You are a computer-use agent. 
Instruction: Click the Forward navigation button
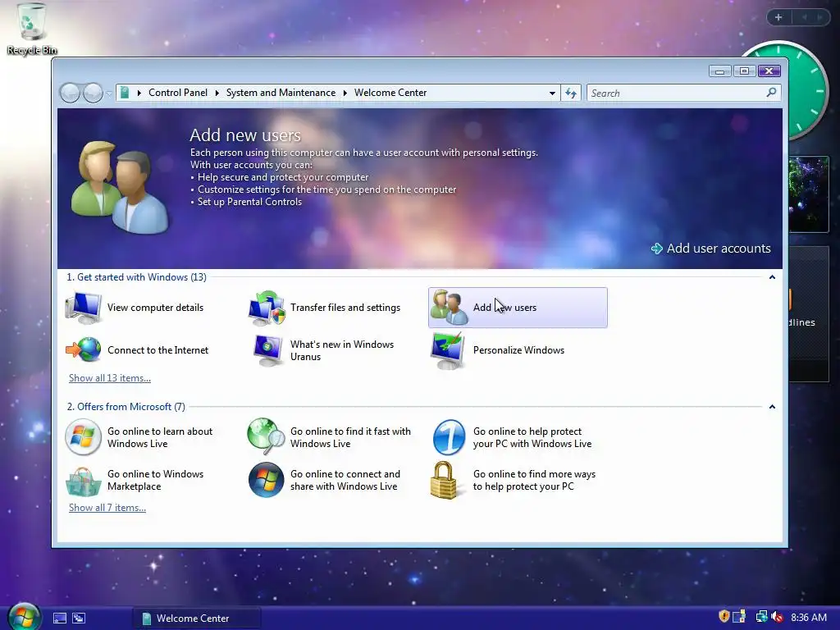(93, 94)
